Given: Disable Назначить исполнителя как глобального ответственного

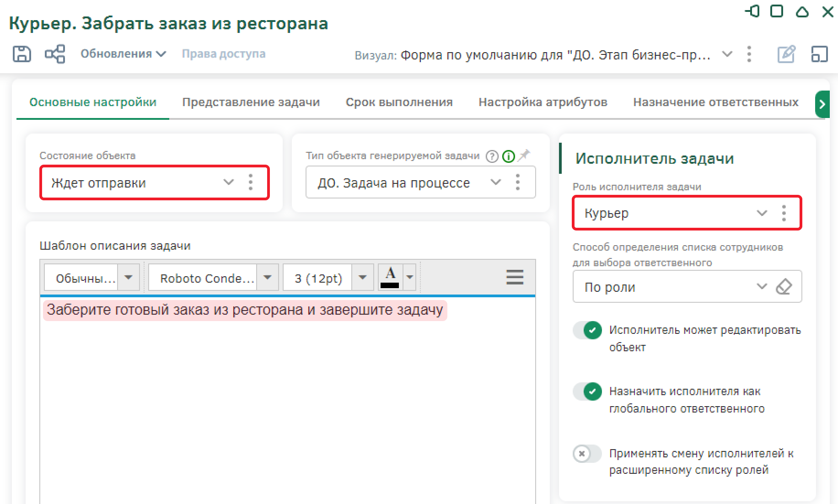Looking at the screenshot, I should click(x=587, y=391).
